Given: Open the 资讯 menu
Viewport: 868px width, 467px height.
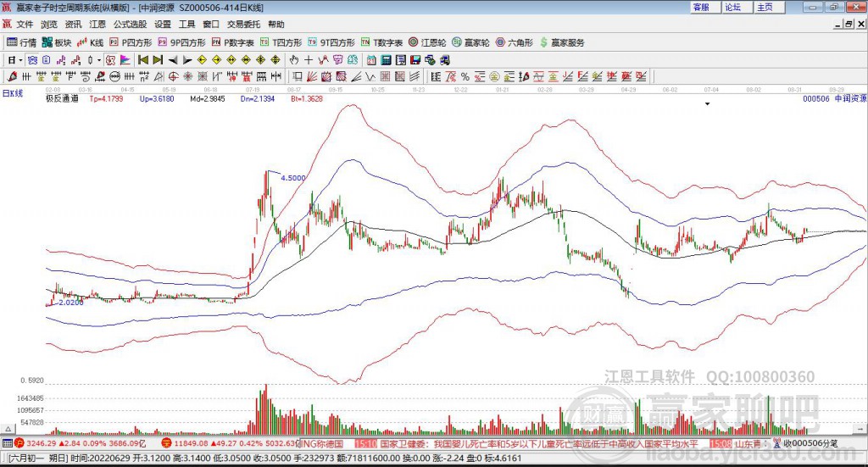Looking at the screenshot, I should (x=73, y=25).
